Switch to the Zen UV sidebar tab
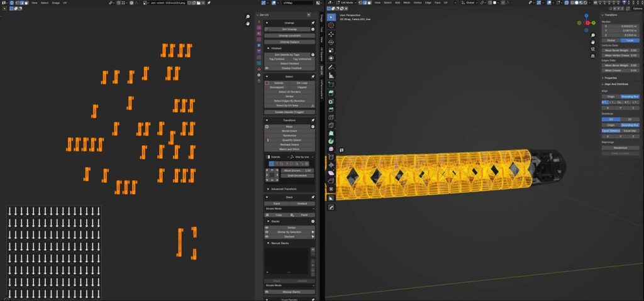This screenshot has width=644, height=301. (321, 69)
